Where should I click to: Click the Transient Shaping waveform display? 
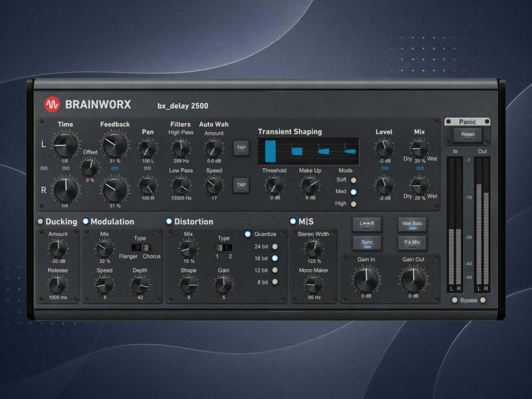point(309,151)
